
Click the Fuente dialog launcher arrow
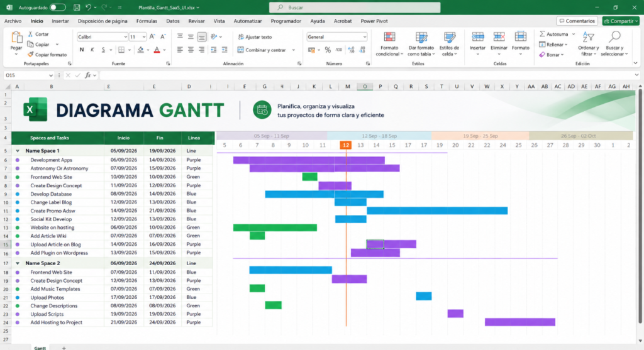coord(168,63)
